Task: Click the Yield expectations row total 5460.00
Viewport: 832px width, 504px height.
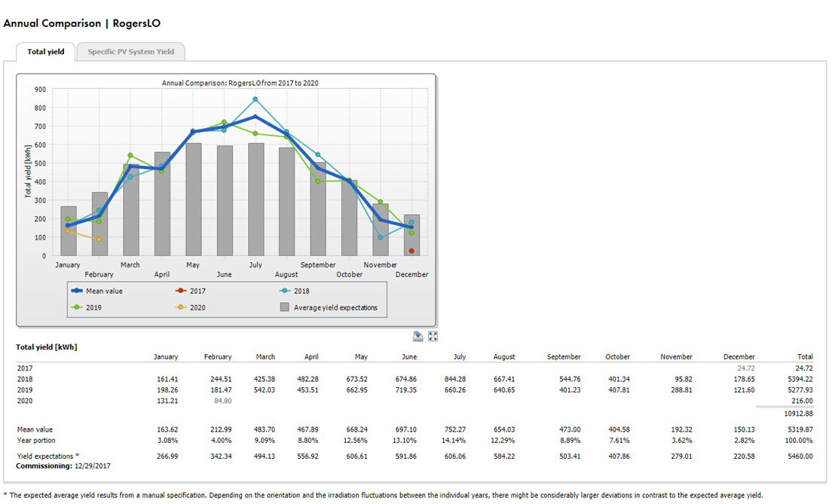Action: tap(798, 457)
